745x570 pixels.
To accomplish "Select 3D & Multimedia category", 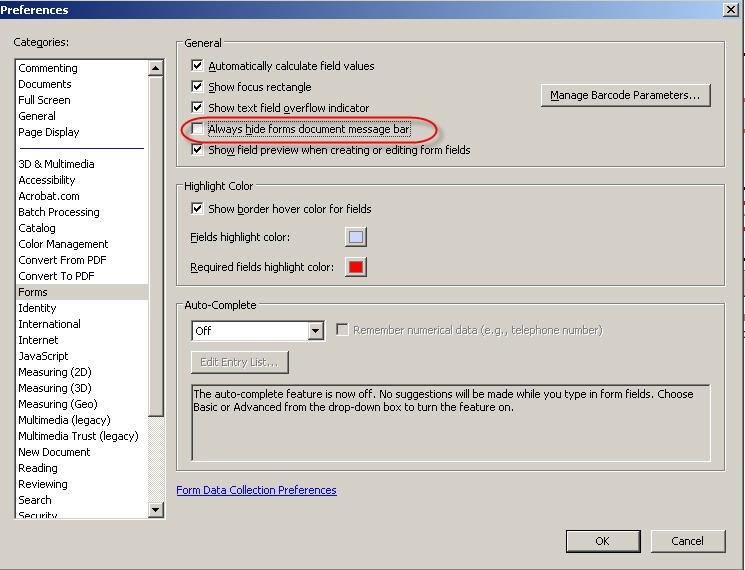I will coord(56,164).
